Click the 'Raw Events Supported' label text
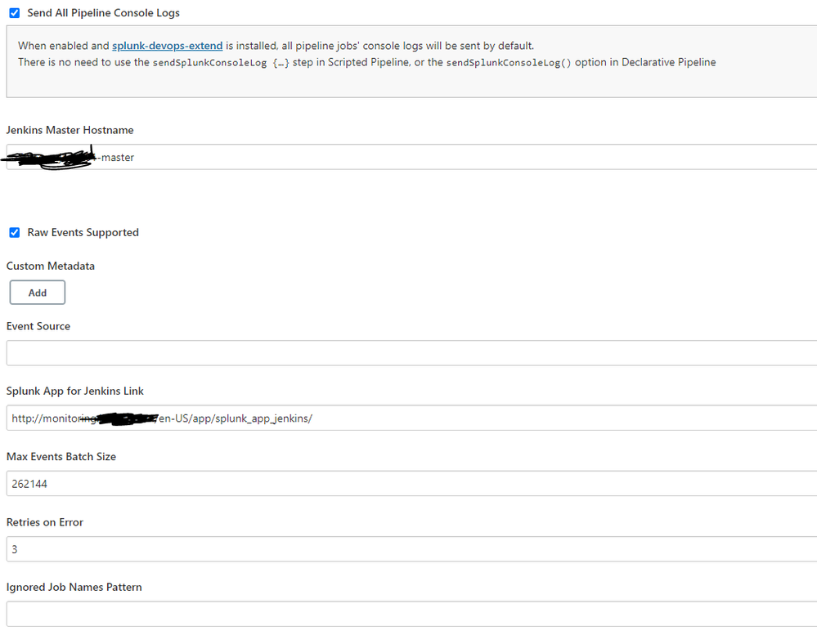The image size is (817, 644). (83, 233)
